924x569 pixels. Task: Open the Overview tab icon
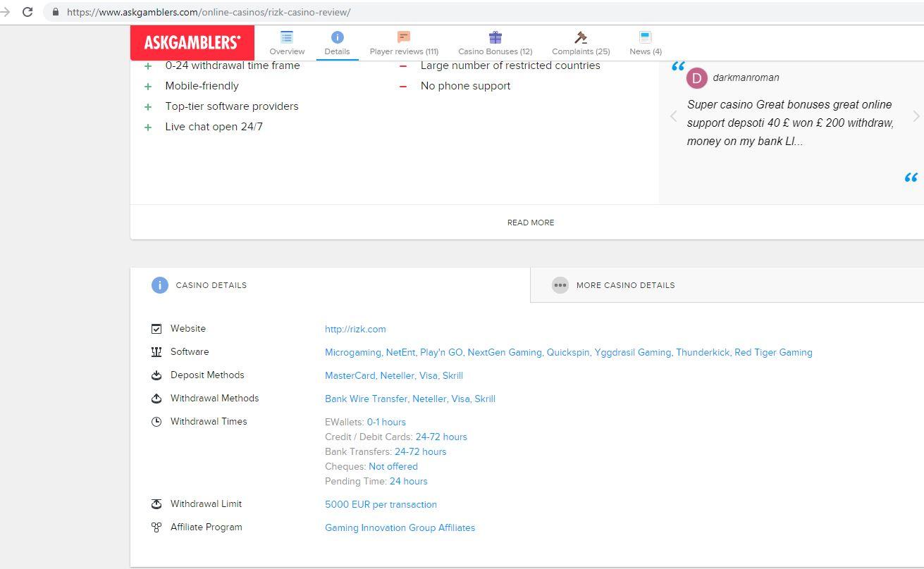pos(287,37)
